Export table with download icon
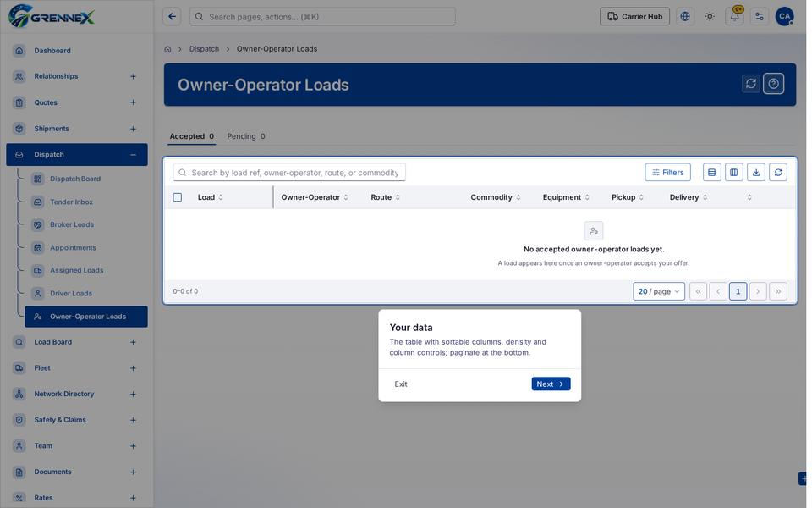 (756, 173)
